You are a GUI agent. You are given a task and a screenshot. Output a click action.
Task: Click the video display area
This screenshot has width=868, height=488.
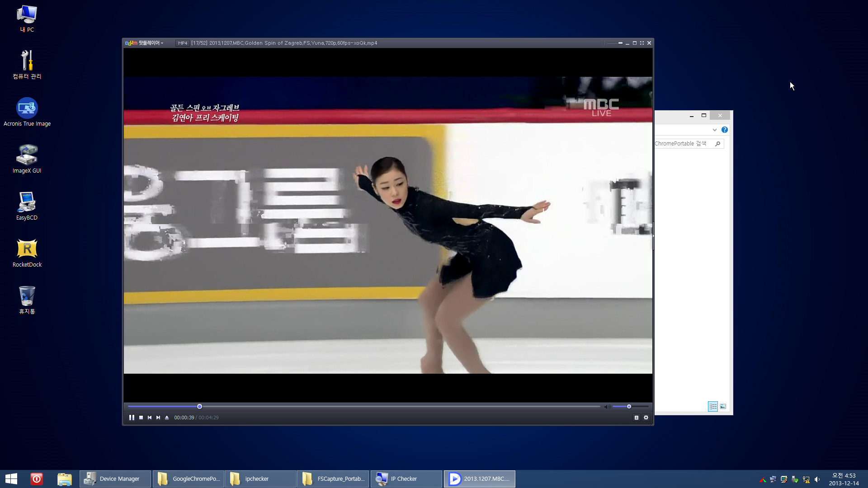pos(388,225)
